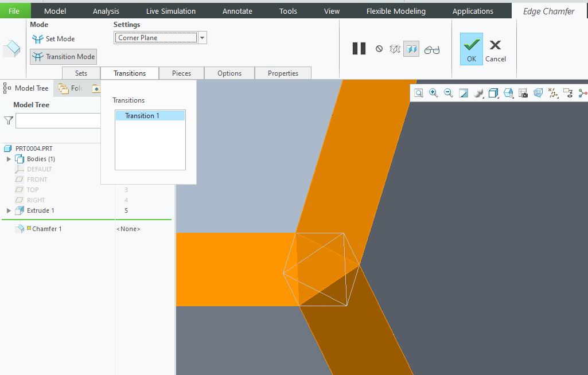Toggle wireframe Unattached preview mode
Image resolution: width=588 pixels, height=375 pixels.
click(x=395, y=48)
